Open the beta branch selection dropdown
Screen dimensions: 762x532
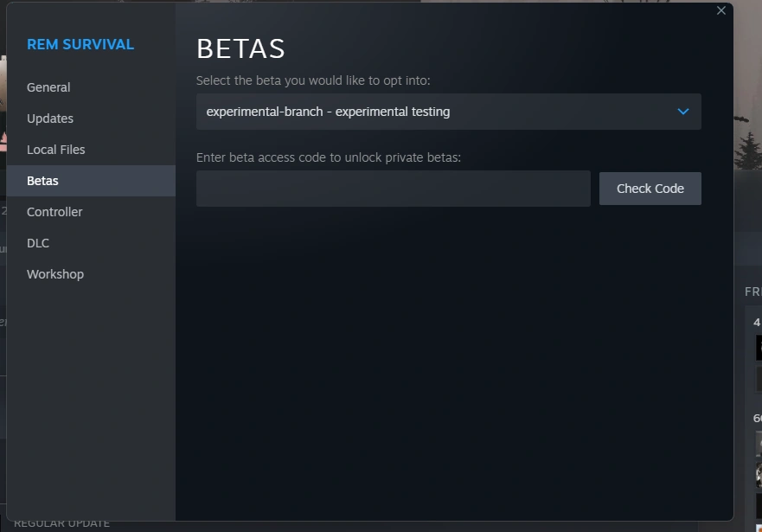(449, 112)
